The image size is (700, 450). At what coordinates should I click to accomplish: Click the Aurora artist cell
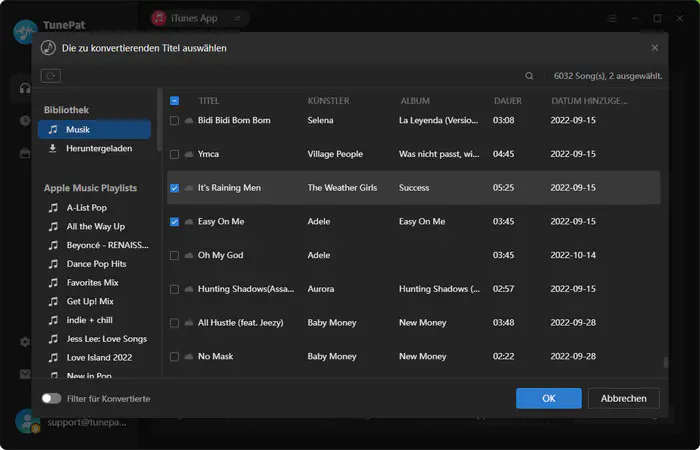pyautogui.click(x=321, y=289)
